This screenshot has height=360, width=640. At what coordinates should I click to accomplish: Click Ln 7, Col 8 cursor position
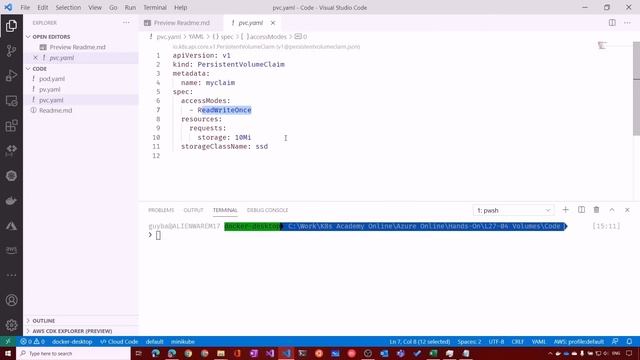(420, 342)
